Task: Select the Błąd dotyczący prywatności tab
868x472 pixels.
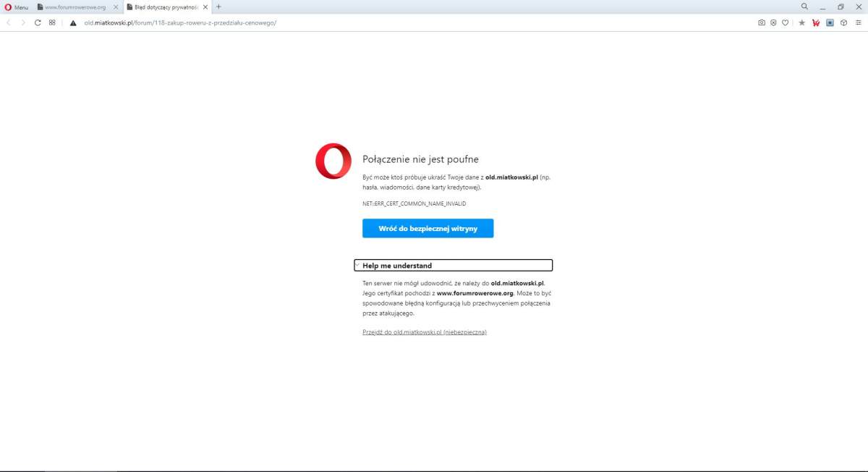Action: 161,7
